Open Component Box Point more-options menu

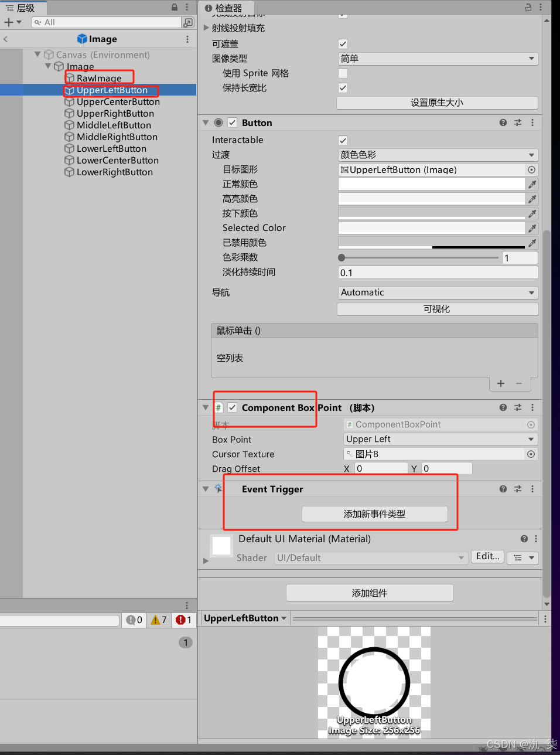click(532, 407)
